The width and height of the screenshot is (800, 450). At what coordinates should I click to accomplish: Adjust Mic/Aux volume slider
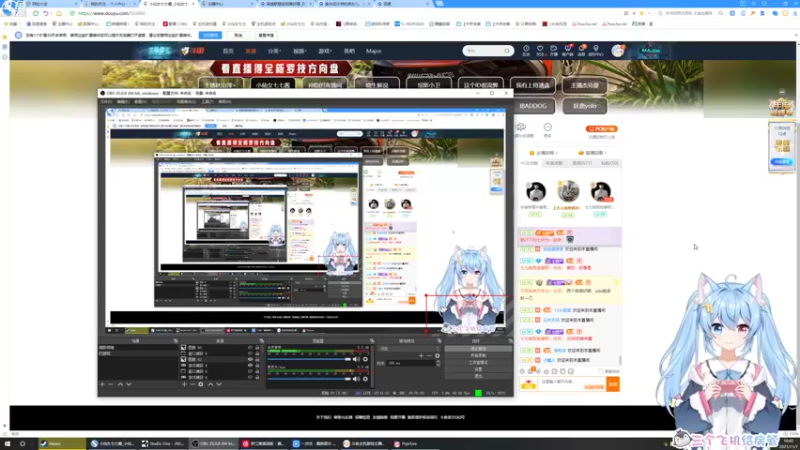(x=309, y=379)
